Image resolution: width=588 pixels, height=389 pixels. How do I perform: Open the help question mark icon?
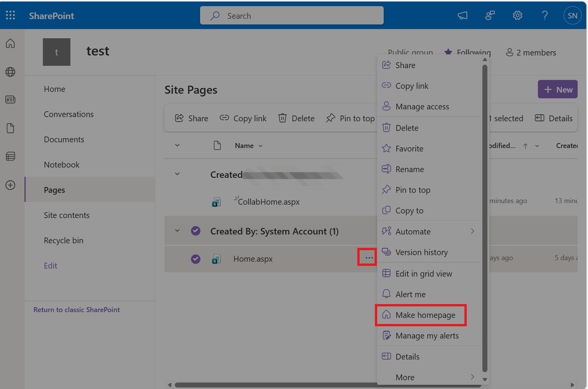click(545, 15)
